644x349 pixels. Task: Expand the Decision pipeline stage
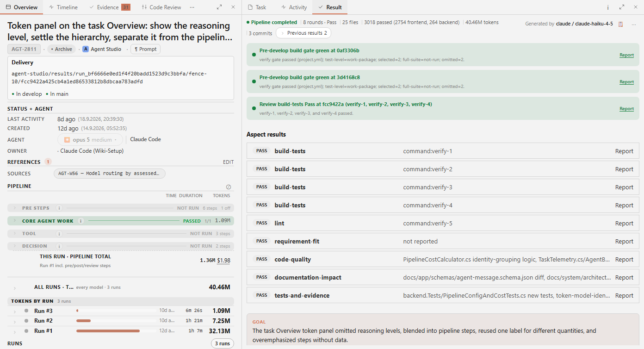14,246
